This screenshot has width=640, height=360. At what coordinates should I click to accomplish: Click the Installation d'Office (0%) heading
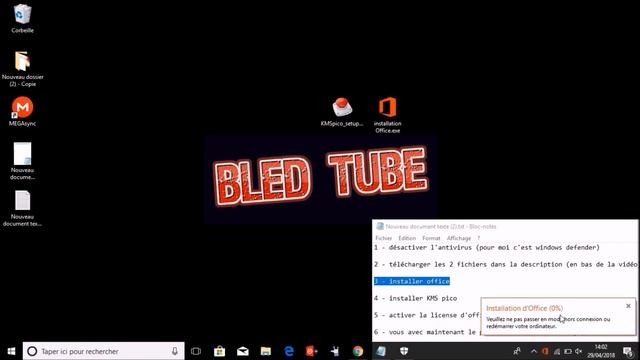click(524, 308)
